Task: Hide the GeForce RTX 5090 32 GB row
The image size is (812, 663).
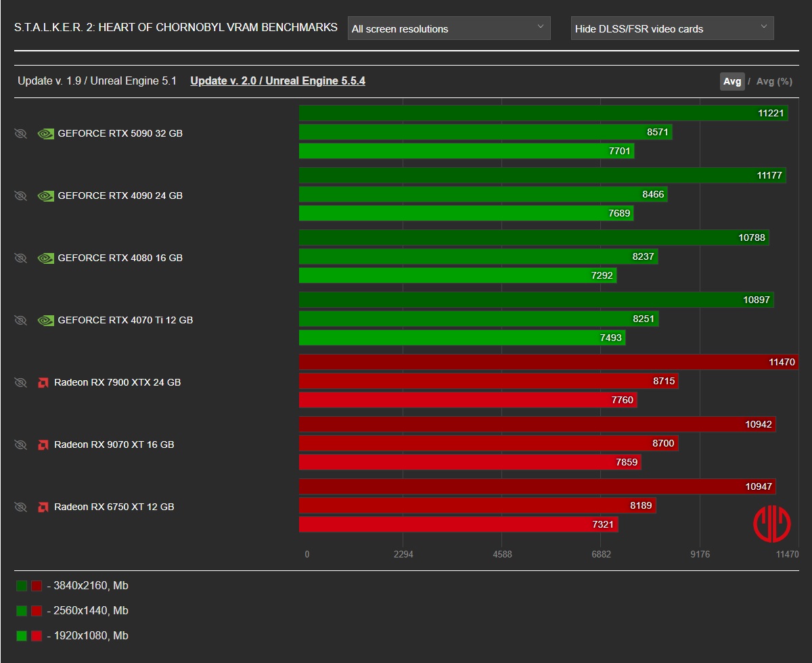Action: [x=20, y=133]
